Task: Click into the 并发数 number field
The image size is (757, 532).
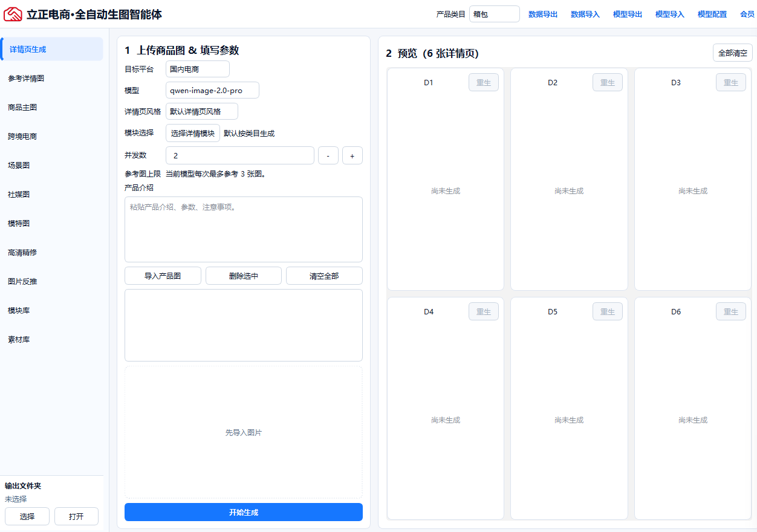Action: (240, 155)
